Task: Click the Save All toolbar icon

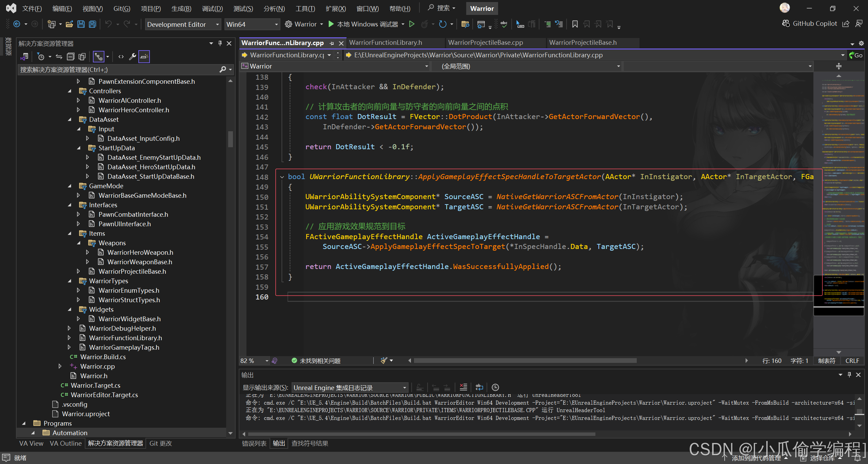Action: pos(92,24)
